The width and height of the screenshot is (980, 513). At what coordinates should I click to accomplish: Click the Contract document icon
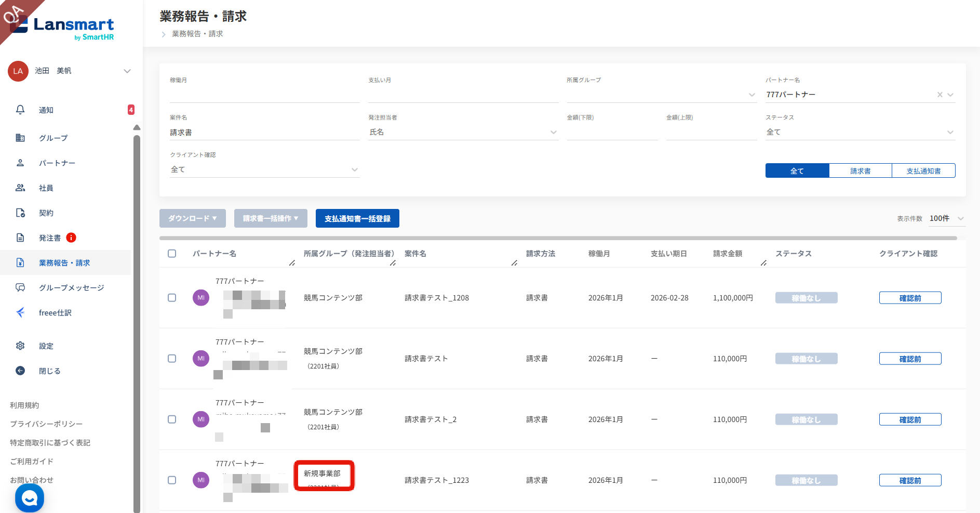pos(20,213)
